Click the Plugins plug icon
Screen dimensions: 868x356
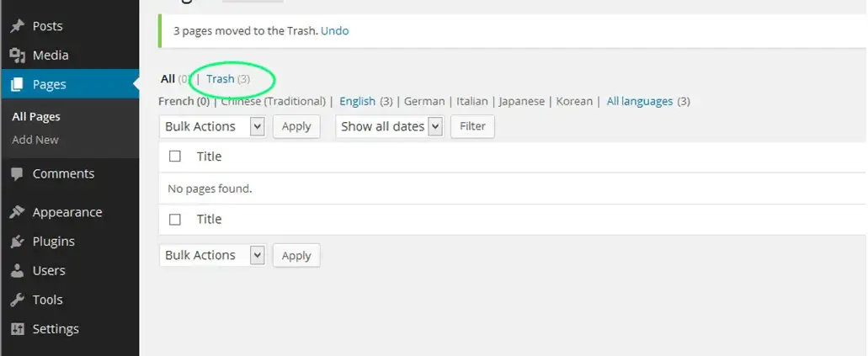(17, 242)
